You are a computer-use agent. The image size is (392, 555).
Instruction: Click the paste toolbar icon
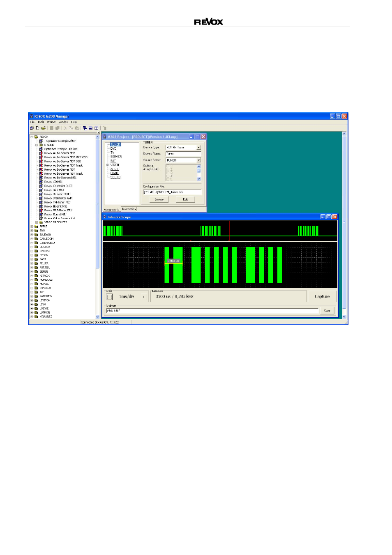76,128
